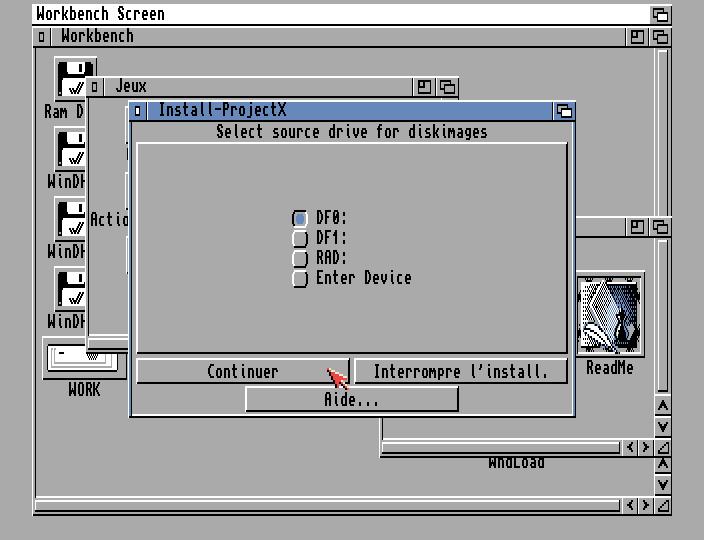The height and width of the screenshot is (540, 704).
Task: Click the Workbench horizontal scrollbar track
Action: pos(328,505)
